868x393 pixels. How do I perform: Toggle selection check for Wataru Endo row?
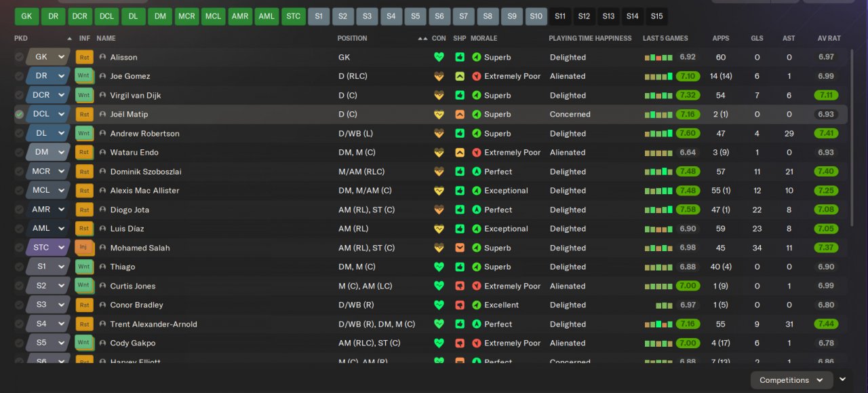coord(19,152)
